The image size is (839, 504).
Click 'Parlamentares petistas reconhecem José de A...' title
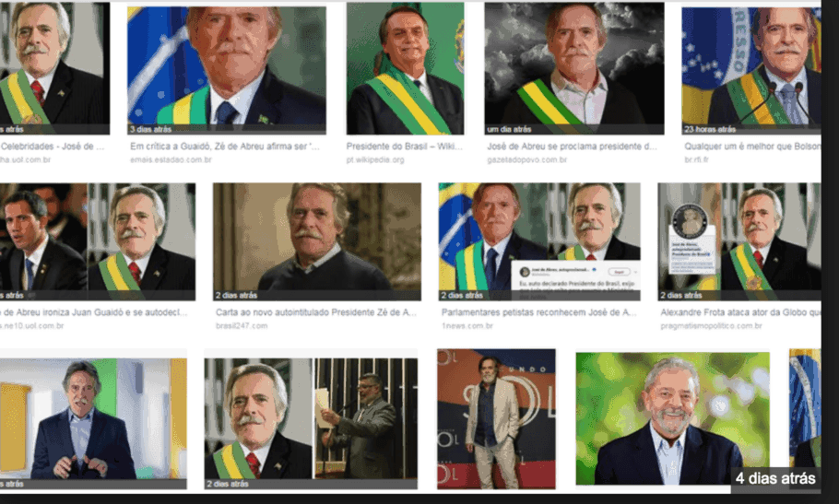(538, 312)
